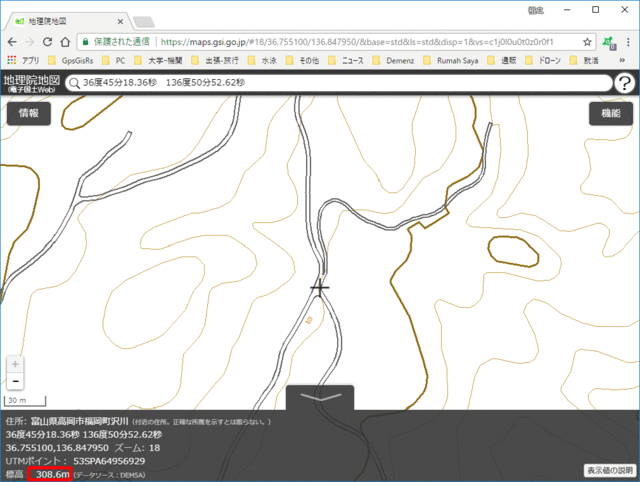Click the browser forward arrow

pyautogui.click(x=30, y=42)
